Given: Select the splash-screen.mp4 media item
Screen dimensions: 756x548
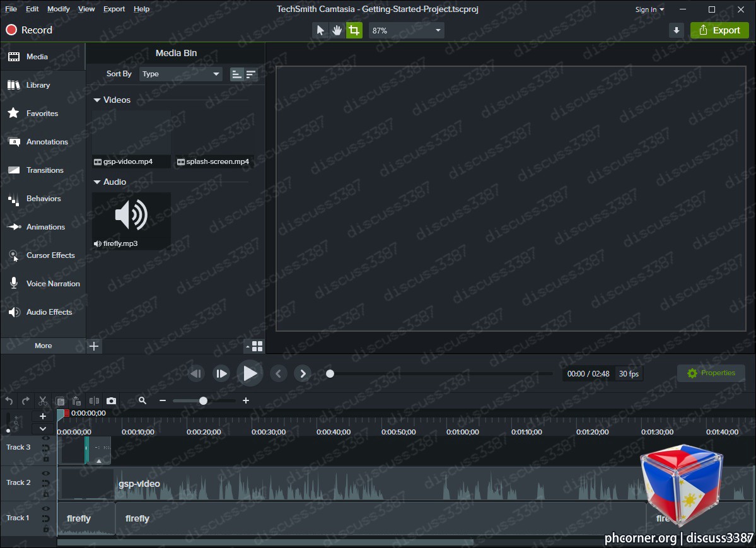Looking at the screenshot, I should coord(214,139).
